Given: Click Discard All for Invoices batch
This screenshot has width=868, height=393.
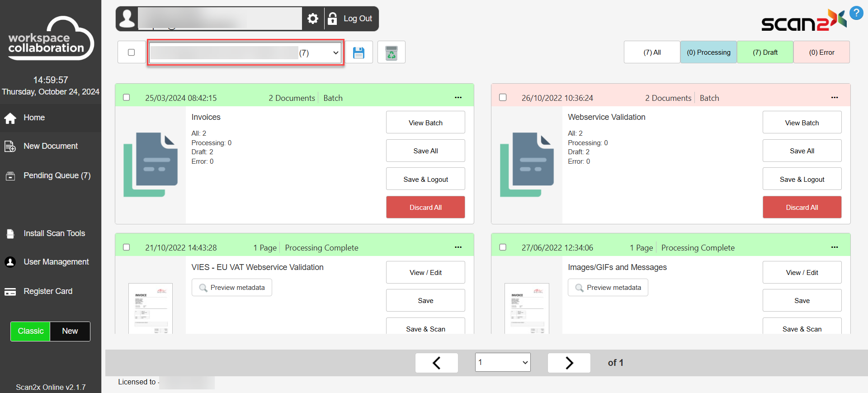Looking at the screenshot, I should pos(425,207).
